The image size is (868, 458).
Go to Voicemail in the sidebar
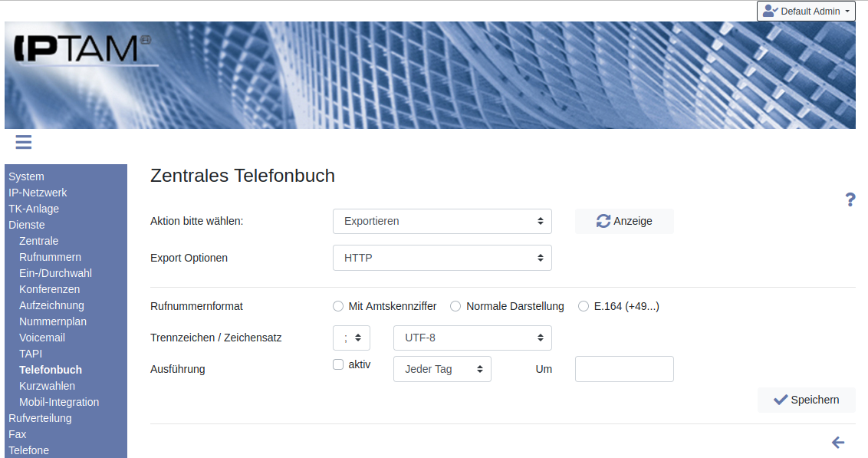pos(42,338)
